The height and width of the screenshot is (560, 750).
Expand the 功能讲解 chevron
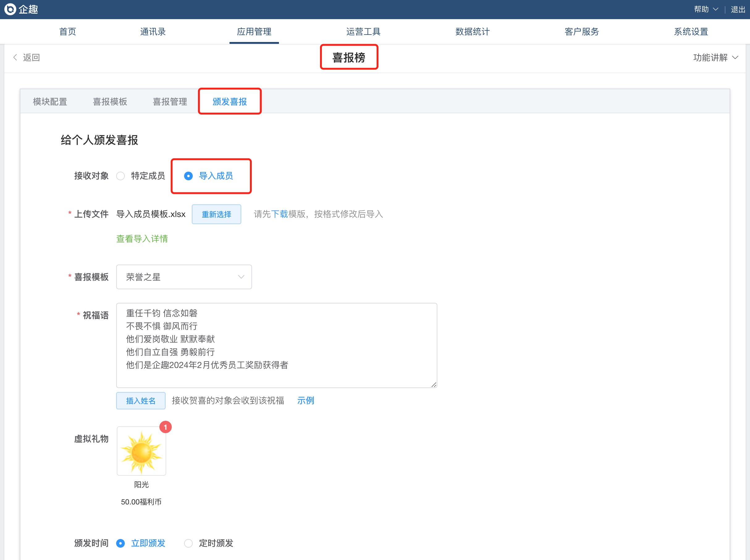coord(735,58)
